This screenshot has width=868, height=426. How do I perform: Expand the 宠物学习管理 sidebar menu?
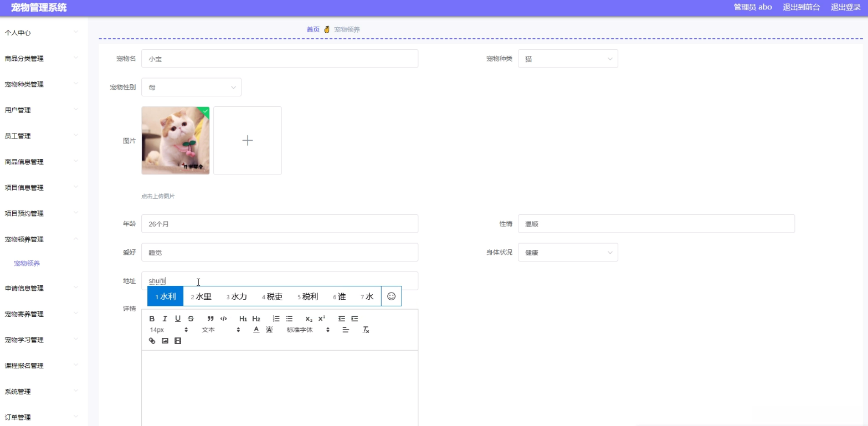[x=44, y=340]
